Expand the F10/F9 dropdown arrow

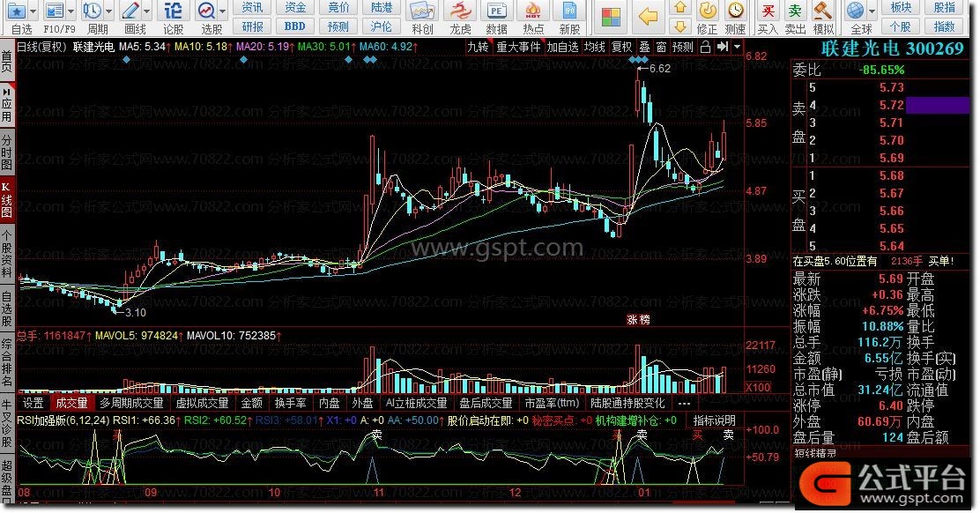tap(71, 11)
